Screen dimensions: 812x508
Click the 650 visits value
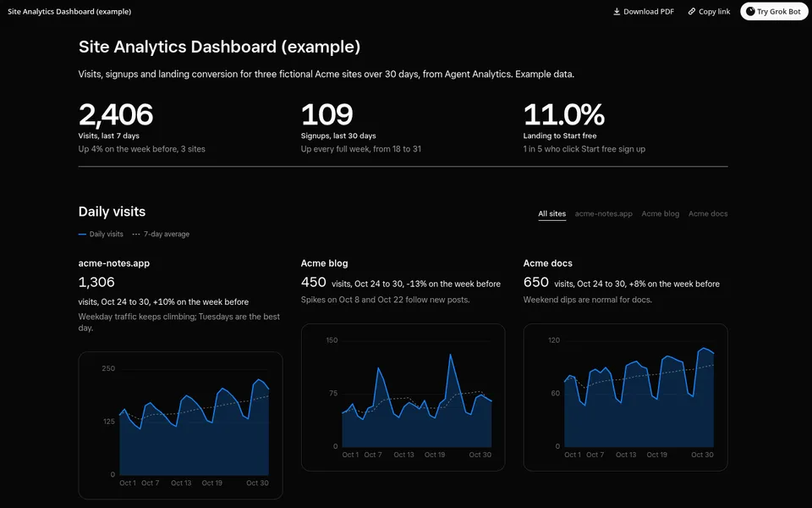[536, 282]
